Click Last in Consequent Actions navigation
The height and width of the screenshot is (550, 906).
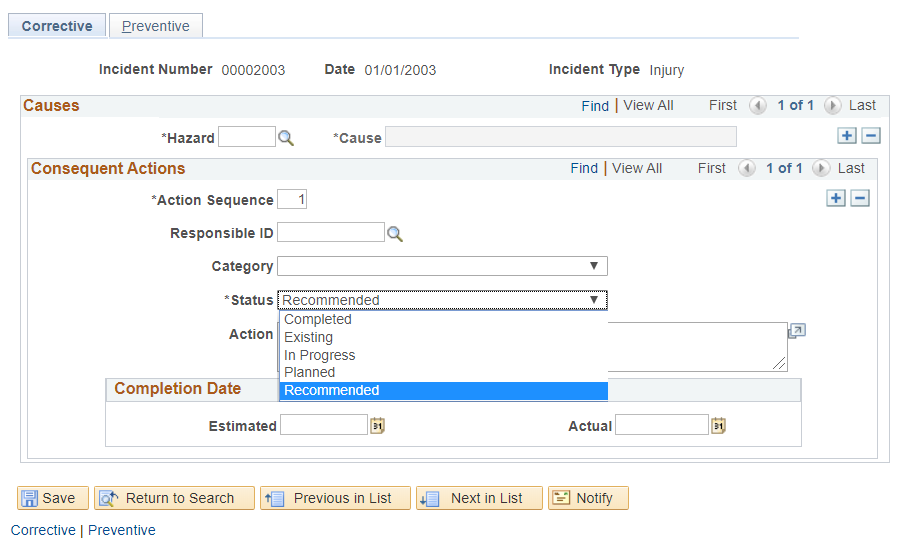(x=851, y=168)
